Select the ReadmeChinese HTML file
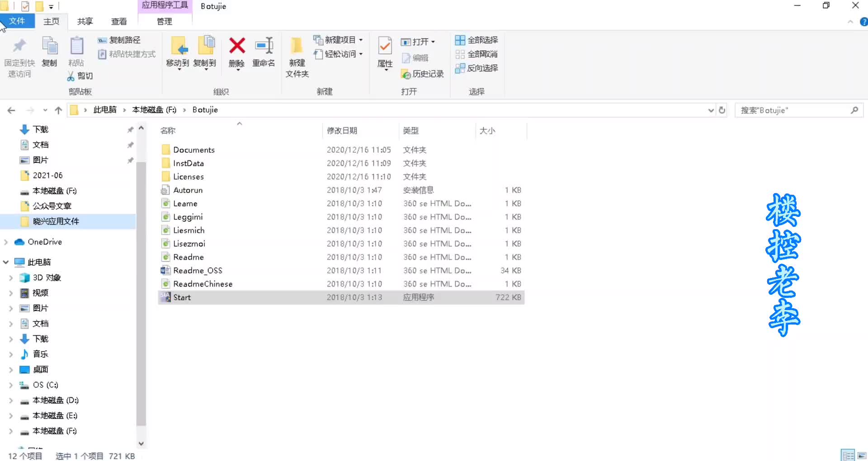This screenshot has width=868, height=461. 341,284
